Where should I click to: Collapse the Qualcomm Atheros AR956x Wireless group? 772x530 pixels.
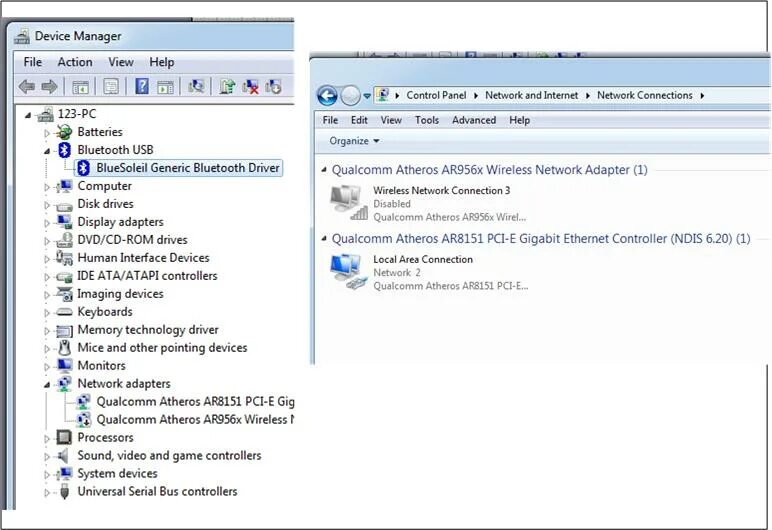324,170
